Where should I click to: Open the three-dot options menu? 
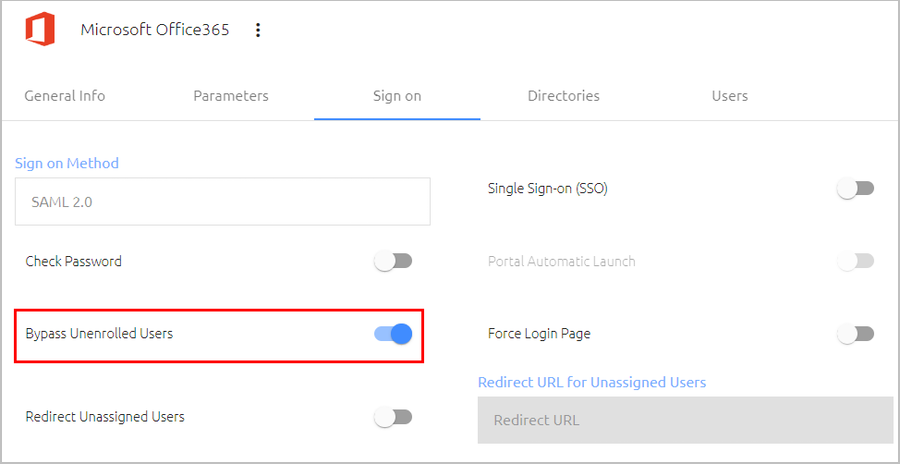(258, 30)
